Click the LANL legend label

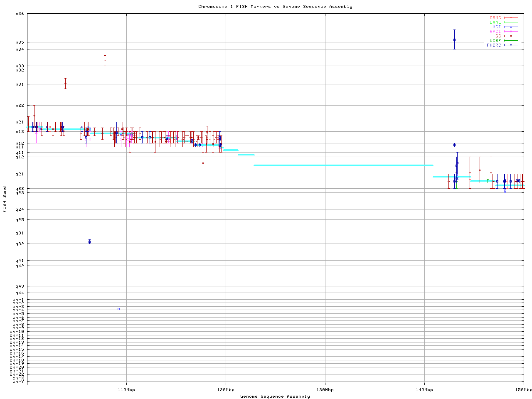[495, 22]
